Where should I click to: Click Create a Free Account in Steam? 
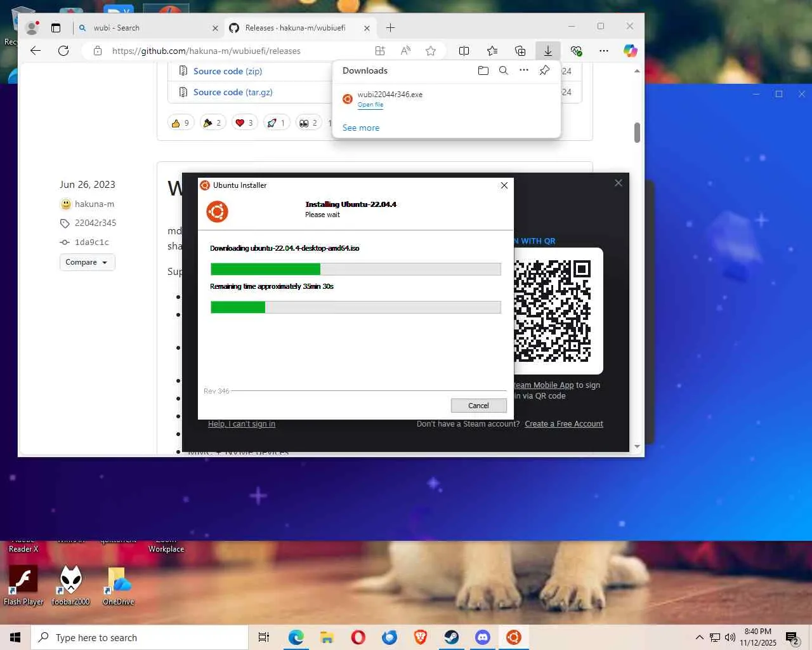pyautogui.click(x=564, y=424)
